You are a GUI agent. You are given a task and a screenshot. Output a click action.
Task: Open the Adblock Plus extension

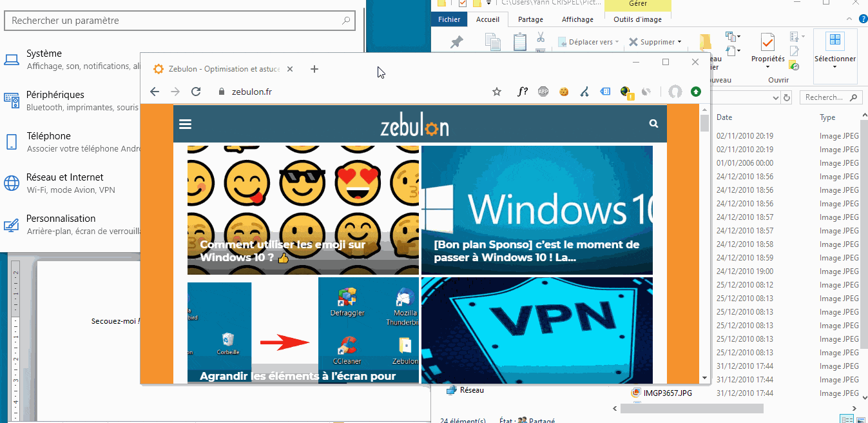point(543,92)
